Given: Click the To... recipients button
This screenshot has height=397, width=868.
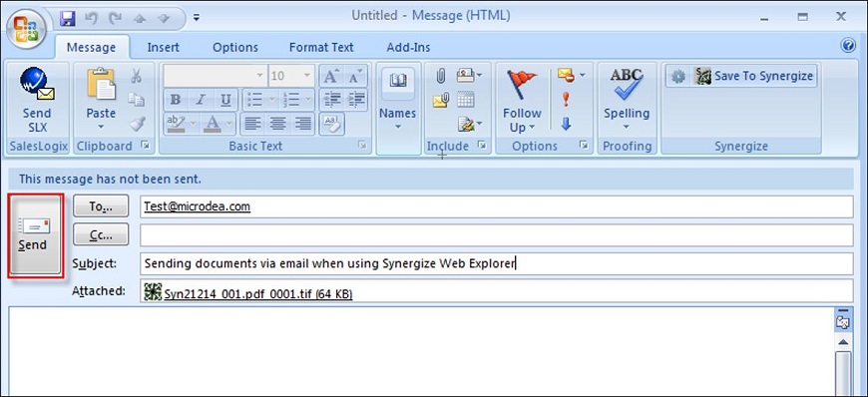Looking at the screenshot, I should [101, 206].
